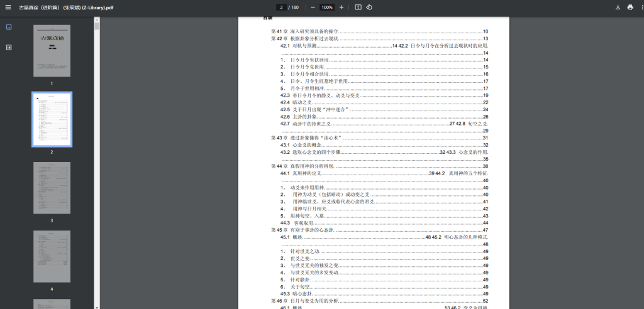Open page 3 thumbnail
The height and width of the screenshot is (309, 644).
pos(52,188)
